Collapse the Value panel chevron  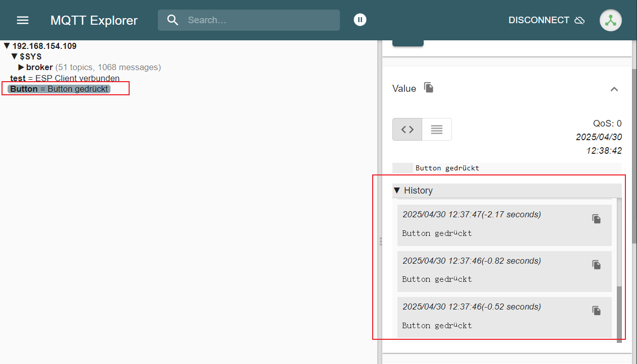[x=614, y=89]
